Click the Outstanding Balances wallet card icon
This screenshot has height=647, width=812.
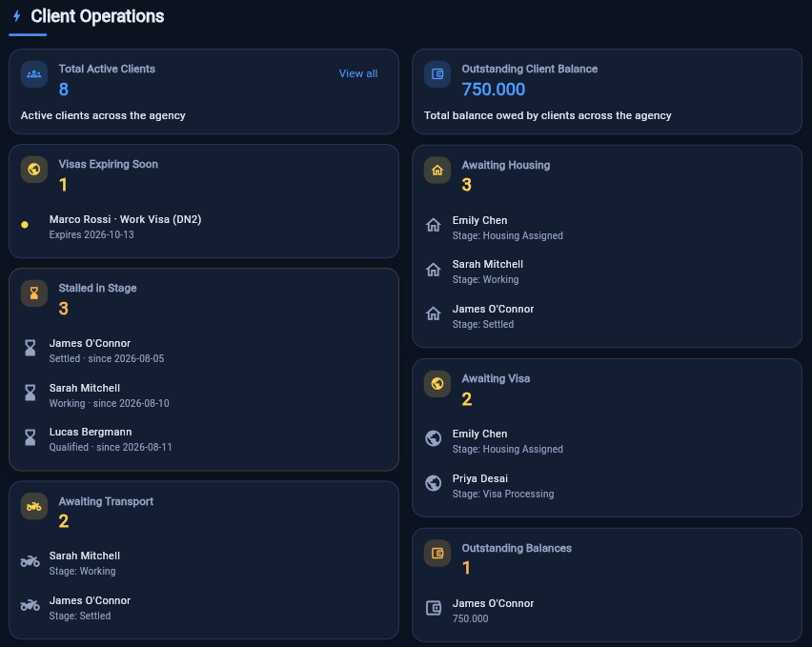click(437, 554)
